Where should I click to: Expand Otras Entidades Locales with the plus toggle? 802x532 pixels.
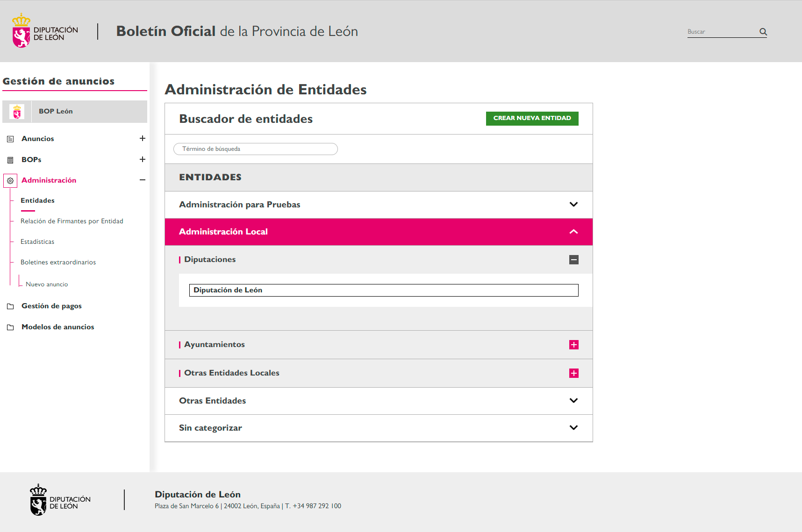point(573,373)
